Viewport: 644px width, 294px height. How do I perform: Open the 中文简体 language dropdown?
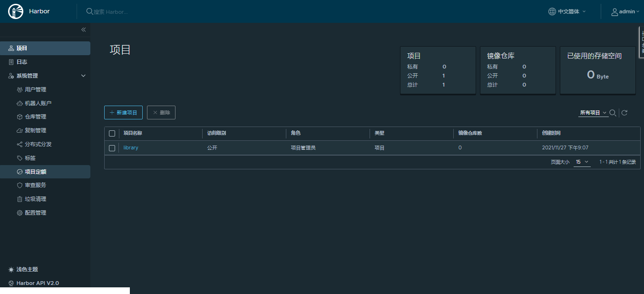click(572, 11)
